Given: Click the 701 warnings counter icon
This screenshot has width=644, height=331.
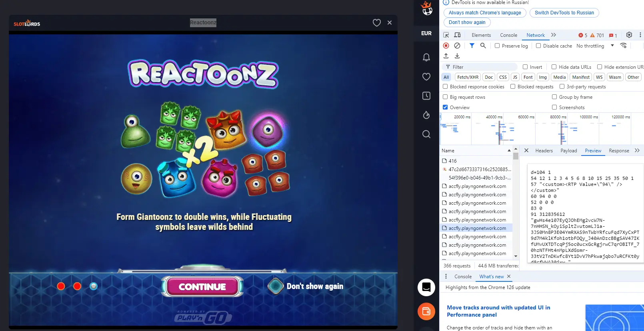Looking at the screenshot, I should tap(597, 35).
